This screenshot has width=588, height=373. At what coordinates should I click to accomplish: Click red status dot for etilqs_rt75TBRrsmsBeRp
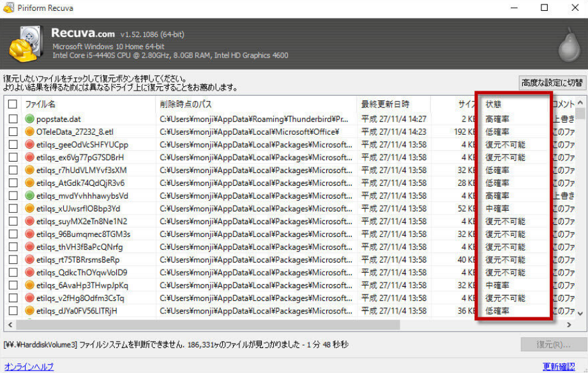[x=29, y=260]
